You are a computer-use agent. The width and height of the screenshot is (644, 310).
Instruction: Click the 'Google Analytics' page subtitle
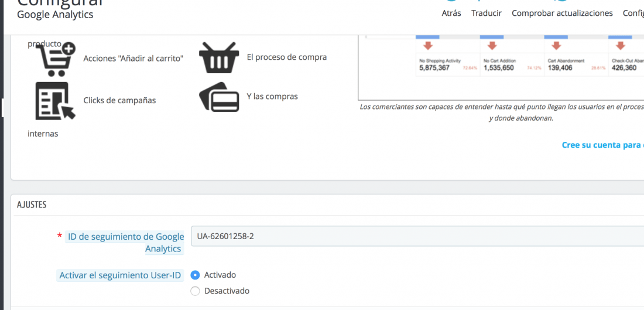click(56, 15)
